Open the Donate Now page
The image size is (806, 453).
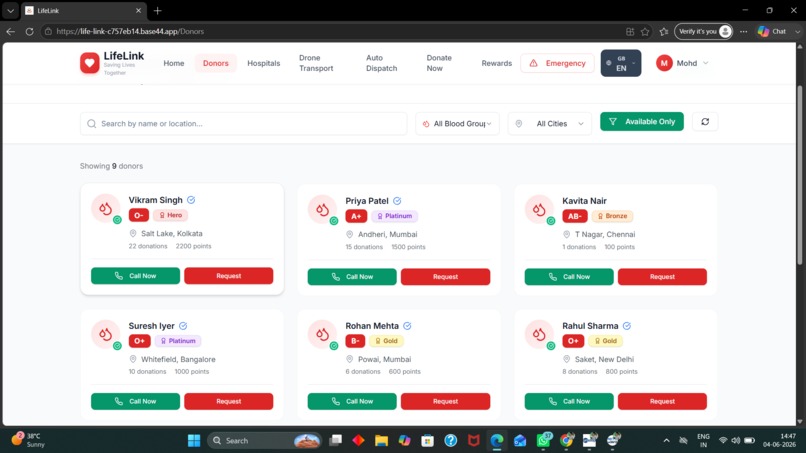(x=439, y=63)
